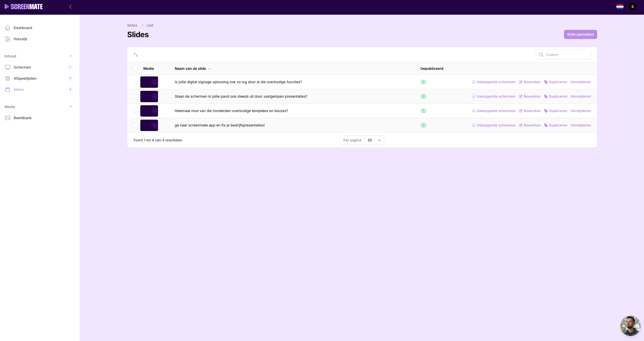
Task: Select all slides with the header checkbox
Action: coord(135,69)
